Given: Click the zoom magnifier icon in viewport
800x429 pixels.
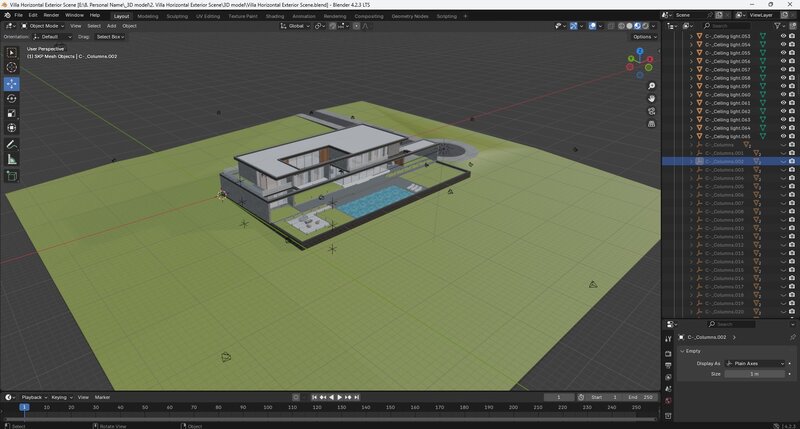Looking at the screenshot, I should click(x=651, y=86).
